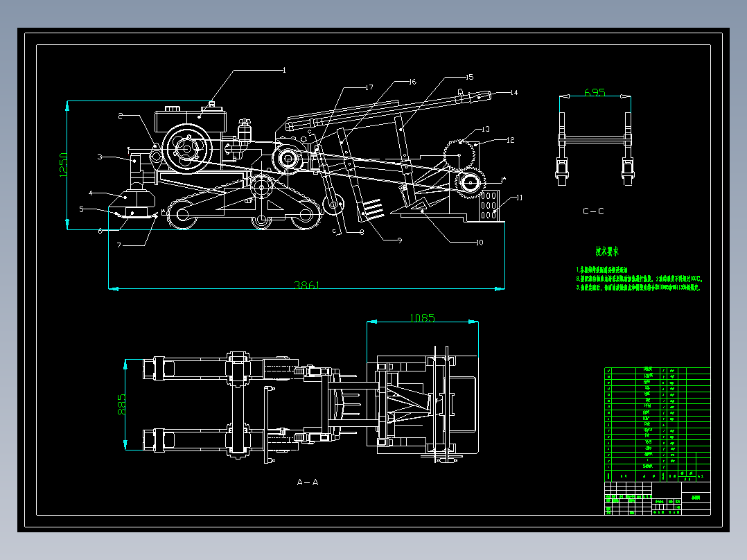This screenshot has height=560, width=747.
Task: Select the C–C section view label
Action: tap(593, 211)
